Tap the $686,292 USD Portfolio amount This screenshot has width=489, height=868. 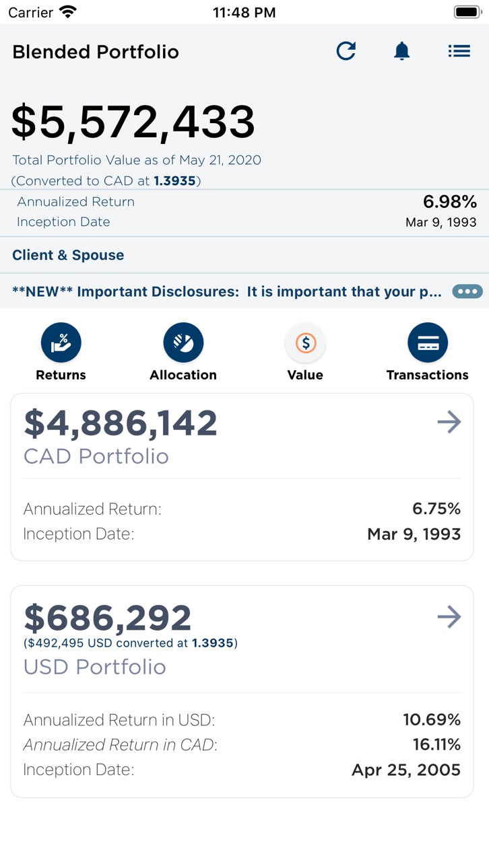(108, 618)
